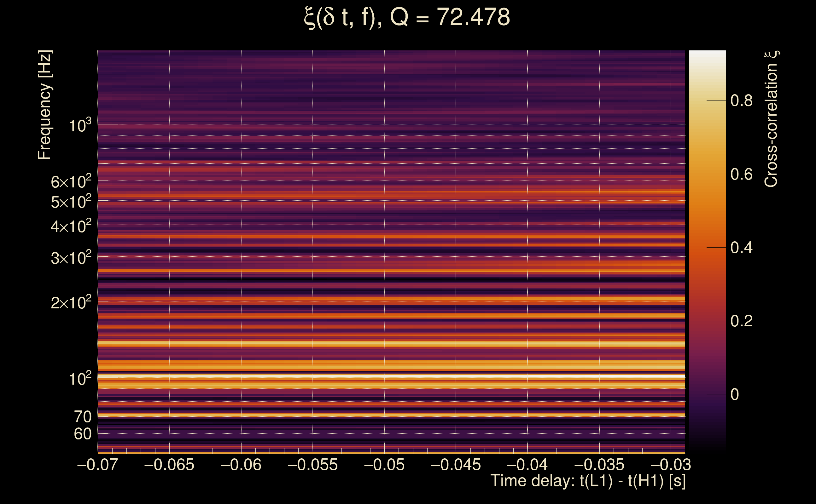
Task: Click the 0.6 colorbar tick label
Action: pyautogui.click(x=741, y=174)
